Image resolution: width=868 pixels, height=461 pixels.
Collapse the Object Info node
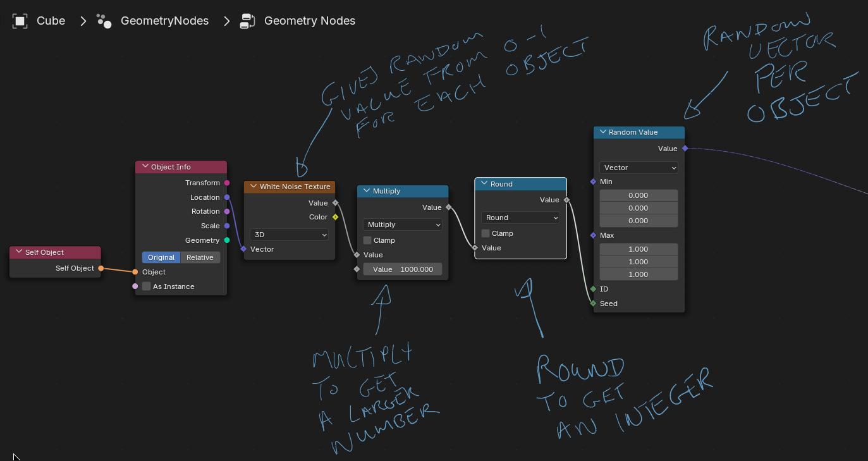(145, 167)
